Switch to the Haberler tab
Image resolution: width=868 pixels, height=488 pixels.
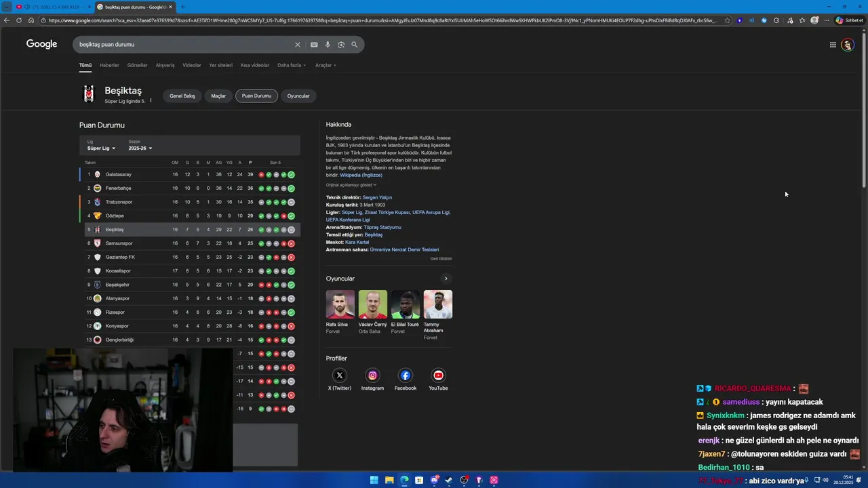coord(109,65)
